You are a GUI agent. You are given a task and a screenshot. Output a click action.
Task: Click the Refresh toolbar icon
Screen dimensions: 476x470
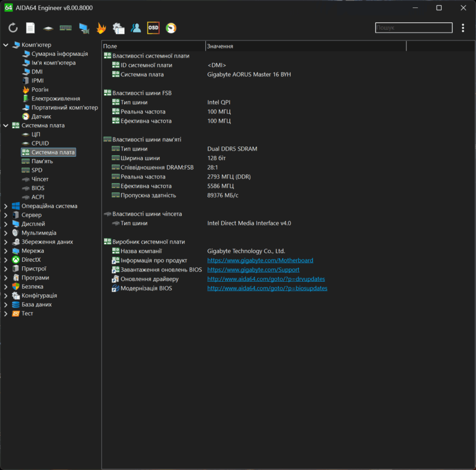(x=13, y=28)
